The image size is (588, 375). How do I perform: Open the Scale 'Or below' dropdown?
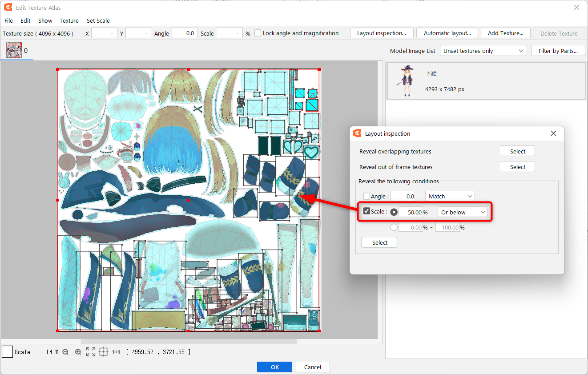point(463,212)
